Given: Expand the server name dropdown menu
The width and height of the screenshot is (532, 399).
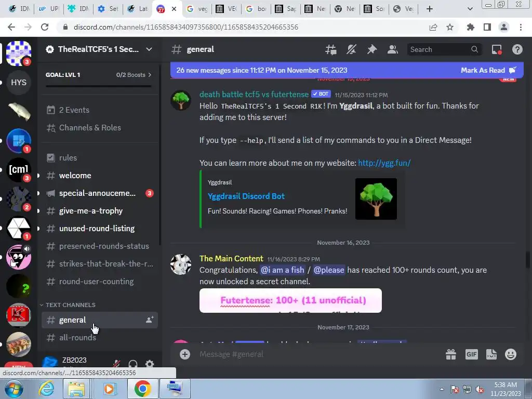Looking at the screenshot, I should (x=149, y=49).
